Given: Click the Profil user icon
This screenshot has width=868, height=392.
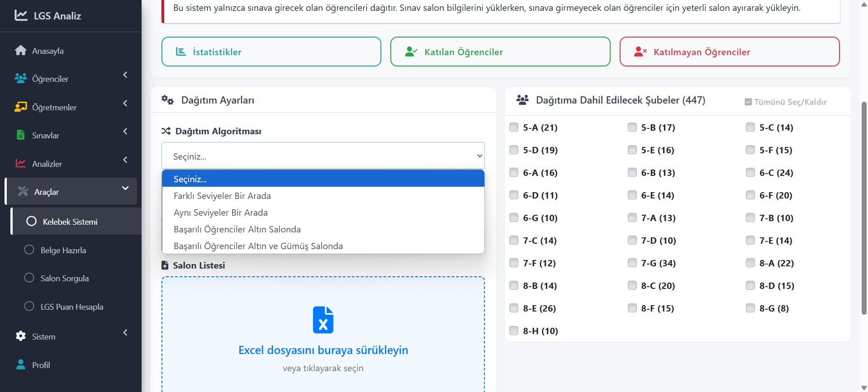Looking at the screenshot, I should (x=21, y=365).
